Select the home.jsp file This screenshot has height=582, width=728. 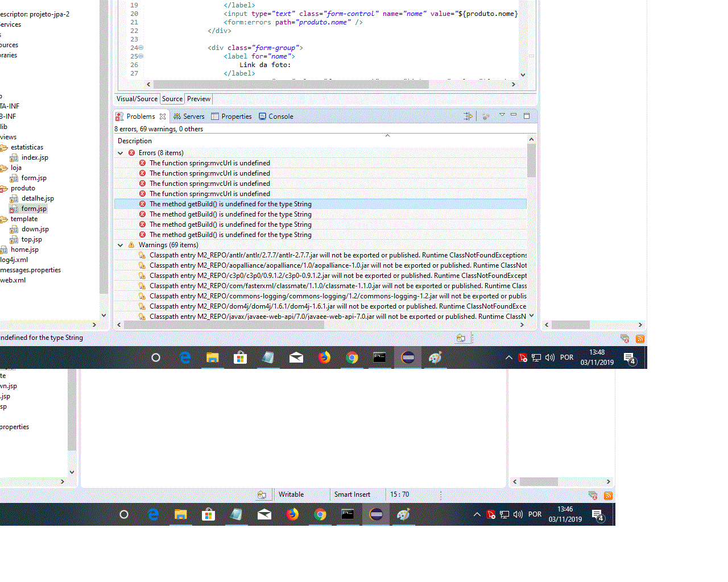24,250
